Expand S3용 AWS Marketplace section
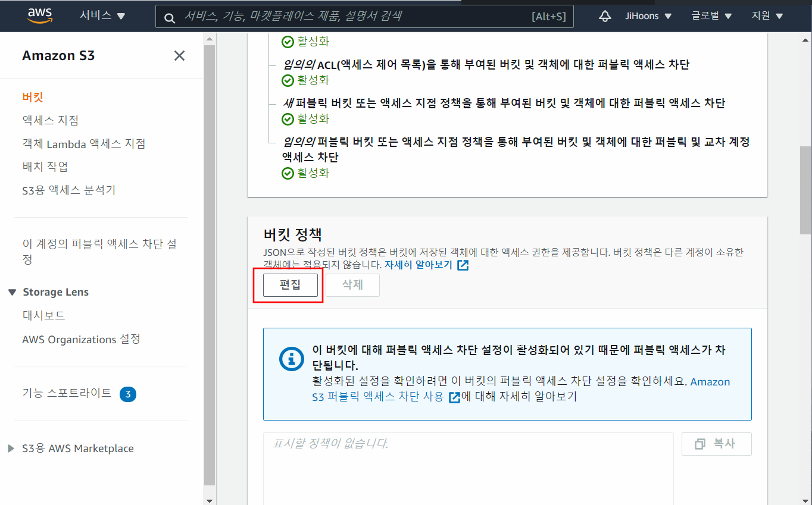Viewport: 812px width, 505px height. click(x=11, y=448)
